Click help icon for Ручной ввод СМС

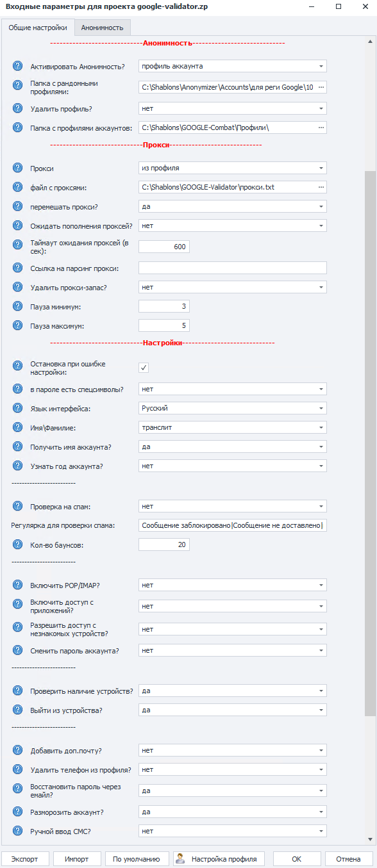click(17, 831)
